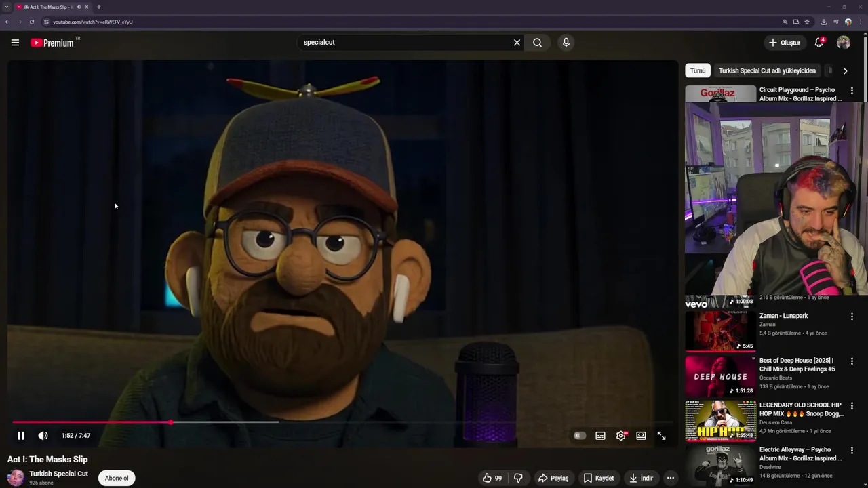
Task: Open the YouTube account avatar menu
Action: point(844,43)
